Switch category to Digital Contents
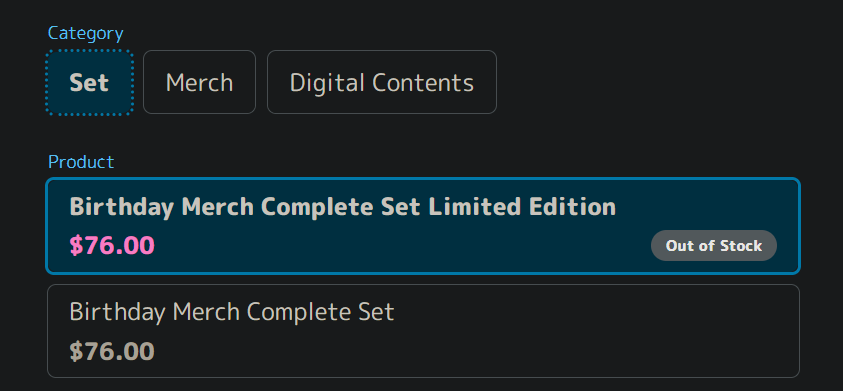The image size is (843, 391). click(382, 82)
